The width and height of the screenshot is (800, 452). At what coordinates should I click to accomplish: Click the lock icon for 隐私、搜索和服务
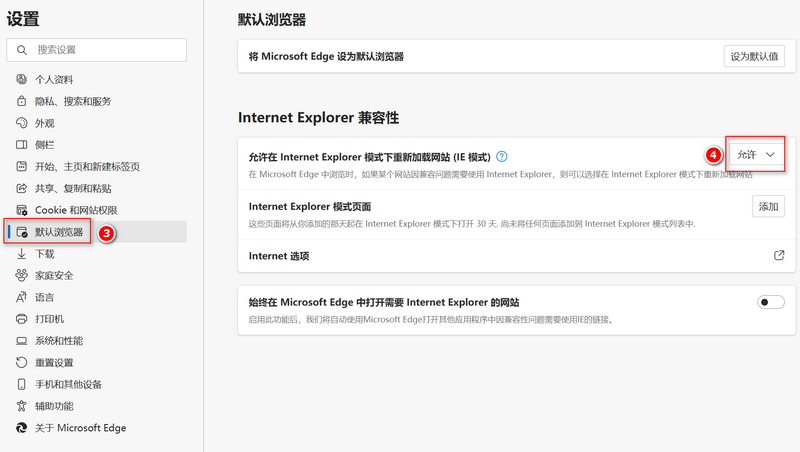[x=21, y=101]
